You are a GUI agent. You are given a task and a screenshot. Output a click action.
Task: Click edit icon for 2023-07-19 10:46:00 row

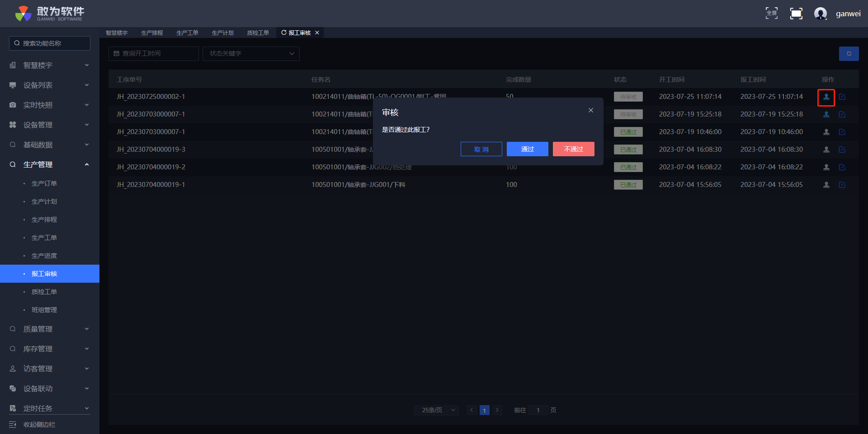(842, 132)
